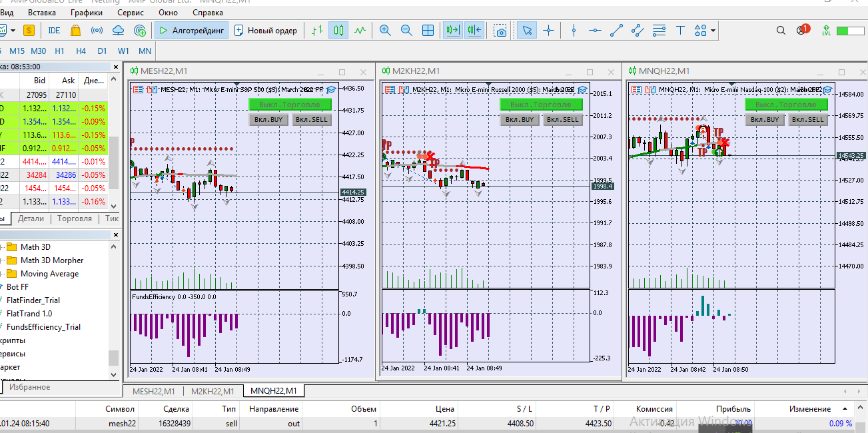Toggle the Алготрейдинг button
868x433 pixels.
pos(192,30)
